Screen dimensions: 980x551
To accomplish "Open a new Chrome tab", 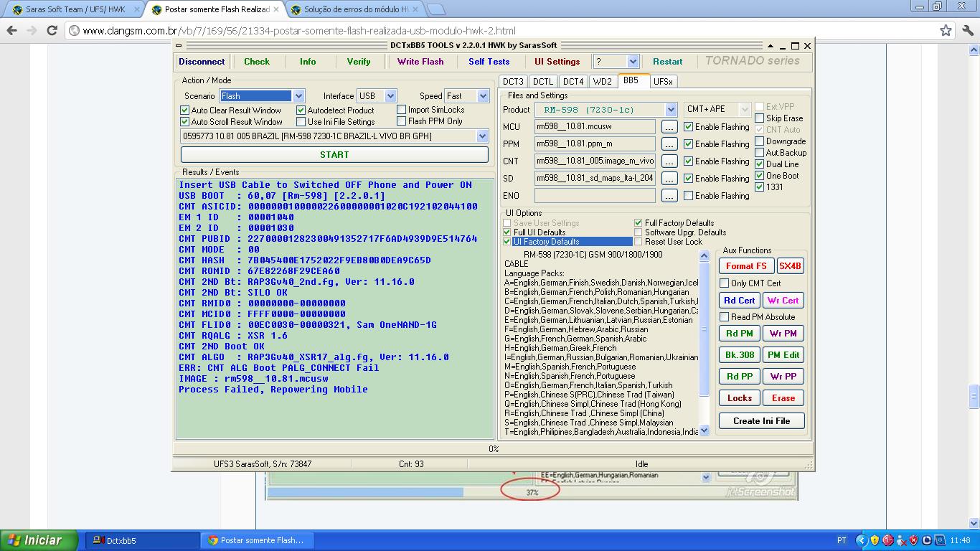I will click(435, 9).
